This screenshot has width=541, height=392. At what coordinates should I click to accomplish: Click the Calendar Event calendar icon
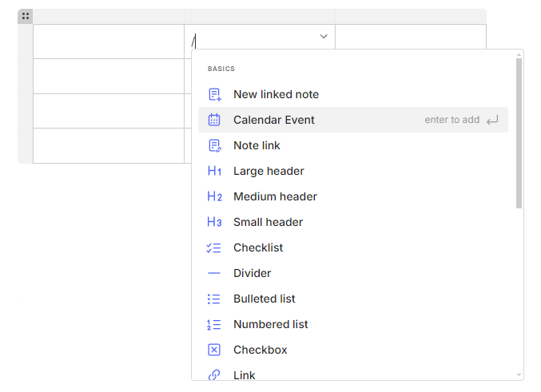click(x=214, y=120)
